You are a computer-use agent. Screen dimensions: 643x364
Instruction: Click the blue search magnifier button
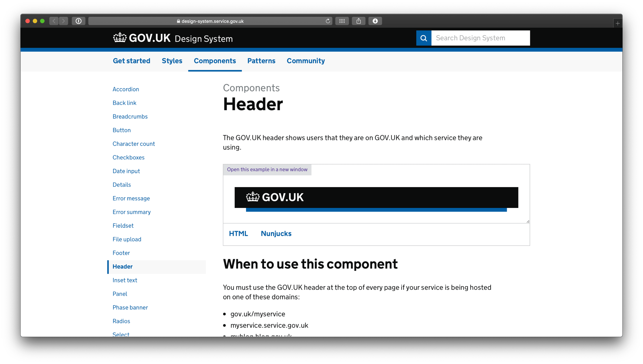click(424, 38)
